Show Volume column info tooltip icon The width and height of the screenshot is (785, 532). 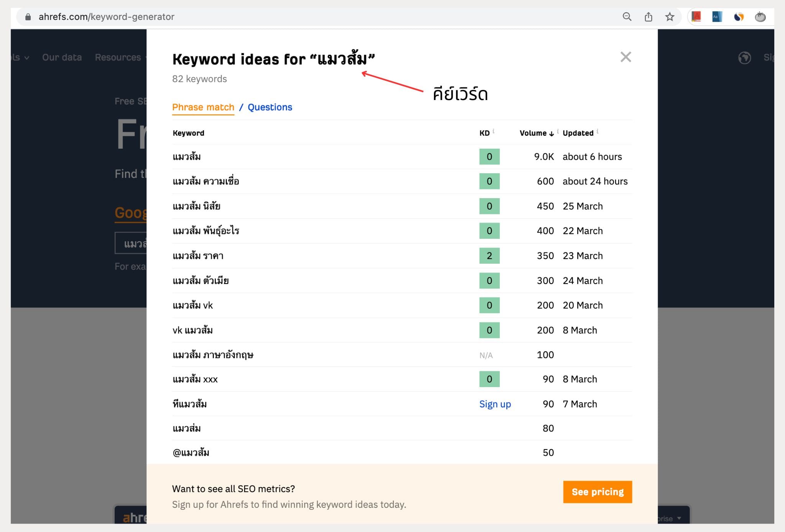tap(558, 131)
